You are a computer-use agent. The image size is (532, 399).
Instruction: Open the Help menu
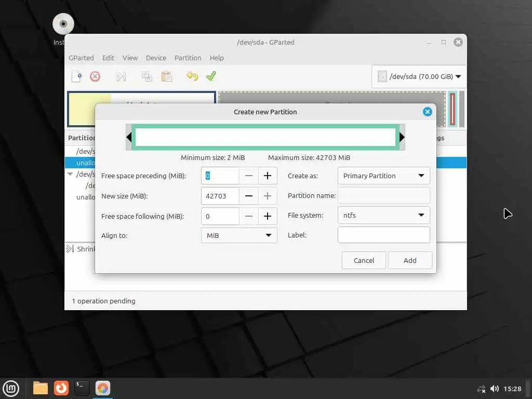[217, 58]
